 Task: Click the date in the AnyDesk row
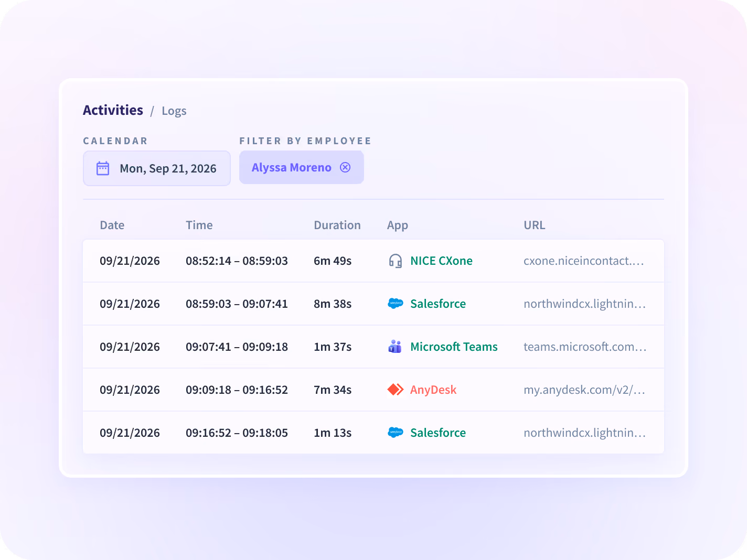tap(130, 390)
